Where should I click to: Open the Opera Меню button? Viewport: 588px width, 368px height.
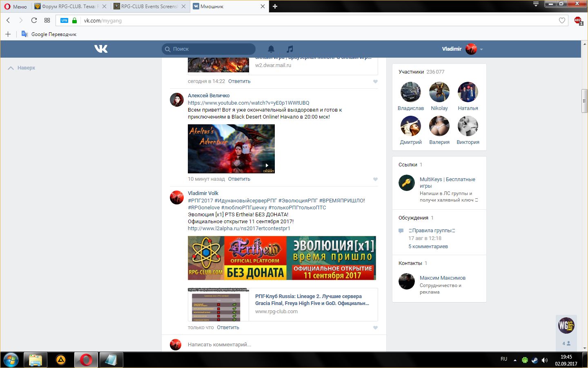tap(16, 6)
